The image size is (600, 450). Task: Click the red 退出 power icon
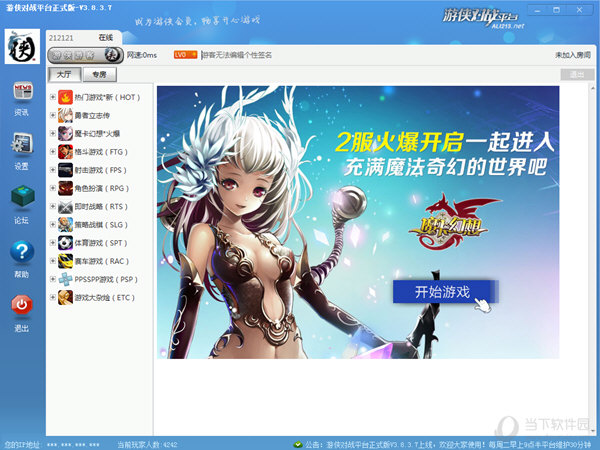[22, 305]
